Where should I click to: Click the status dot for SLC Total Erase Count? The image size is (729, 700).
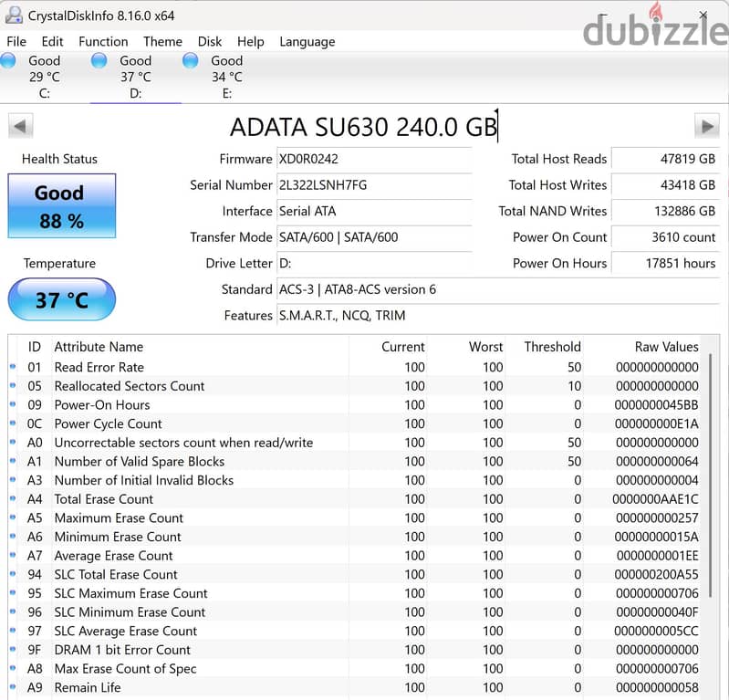coord(13,574)
